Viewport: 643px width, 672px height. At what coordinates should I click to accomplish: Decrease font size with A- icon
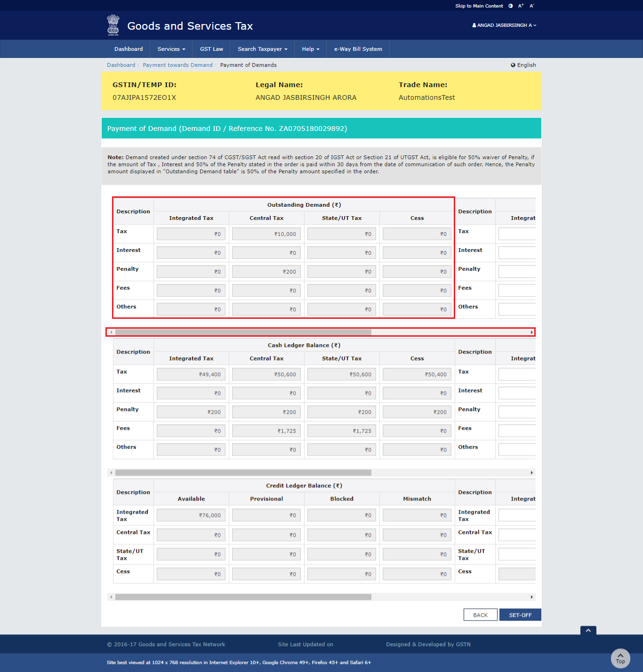click(532, 6)
